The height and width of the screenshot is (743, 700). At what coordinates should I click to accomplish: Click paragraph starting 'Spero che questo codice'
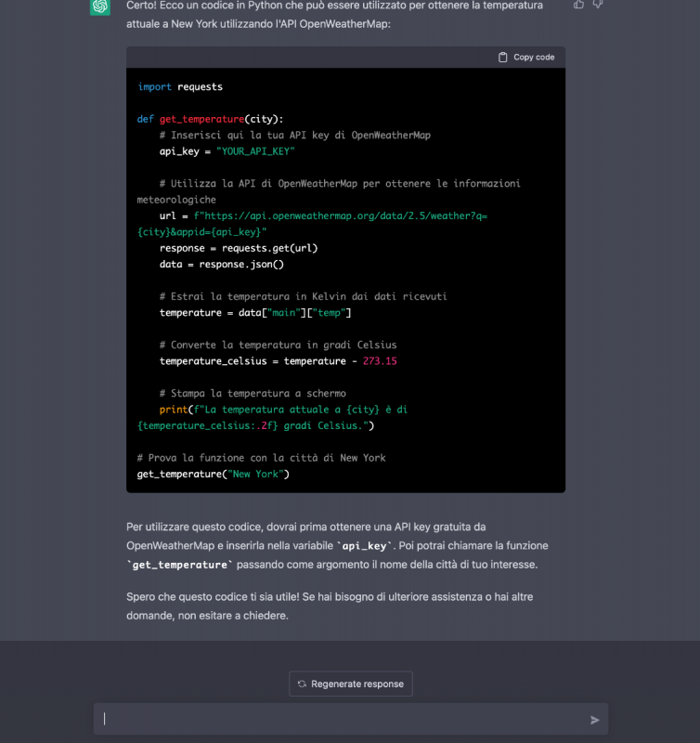[330, 606]
